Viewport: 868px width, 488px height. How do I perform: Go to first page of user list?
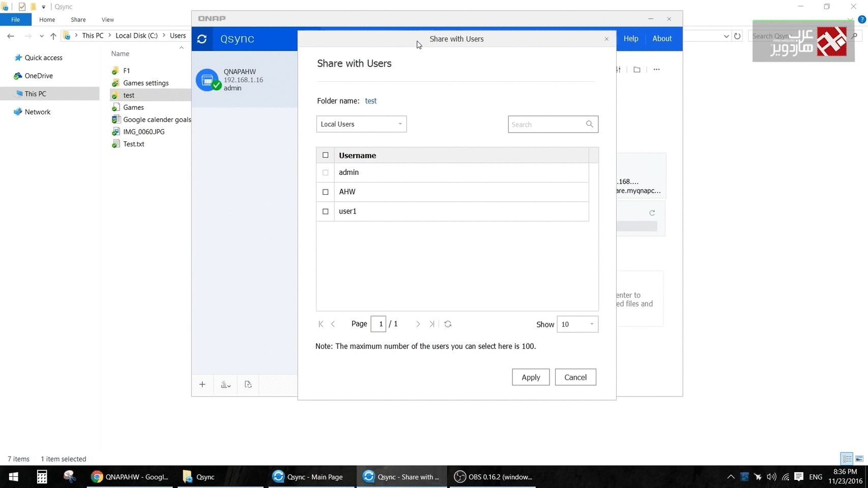coord(321,324)
